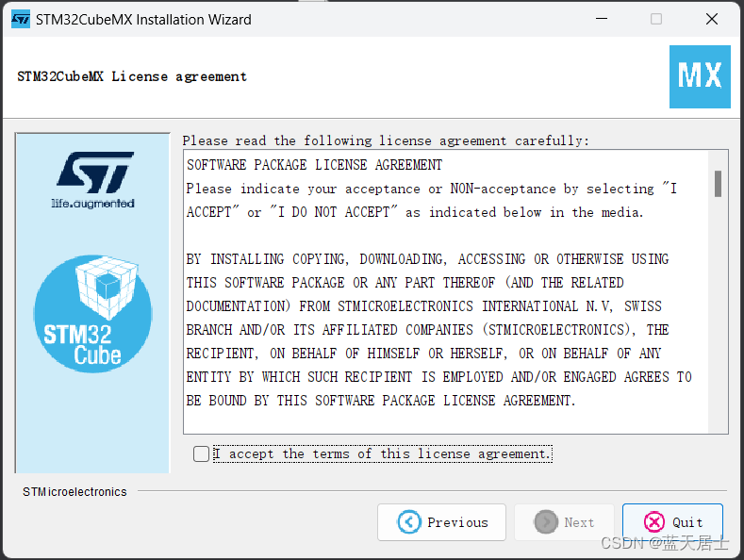Click the 'STMicroelectronics' footer label
This screenshot has width=744, height=560.
click(x=74, y=492)
